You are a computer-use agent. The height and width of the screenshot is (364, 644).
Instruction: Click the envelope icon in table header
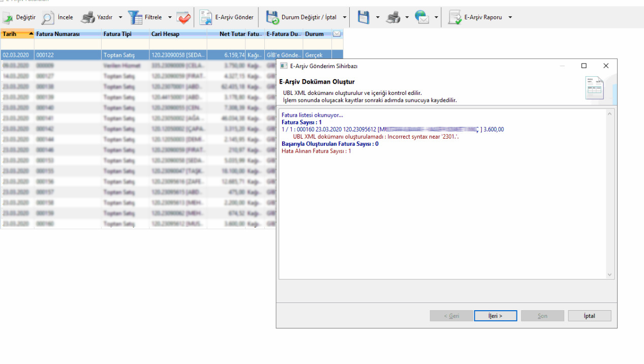[336, 34]
